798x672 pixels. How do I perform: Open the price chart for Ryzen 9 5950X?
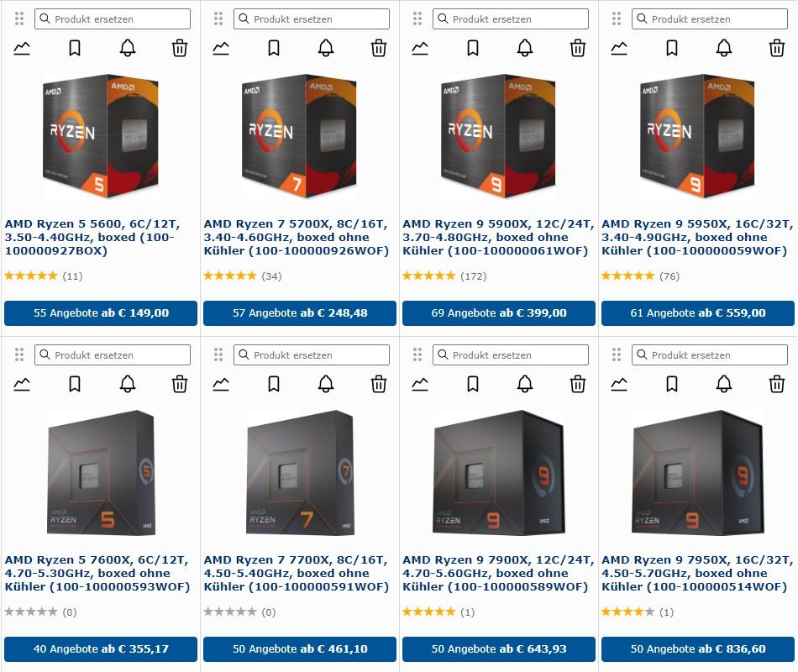(619, 48)
